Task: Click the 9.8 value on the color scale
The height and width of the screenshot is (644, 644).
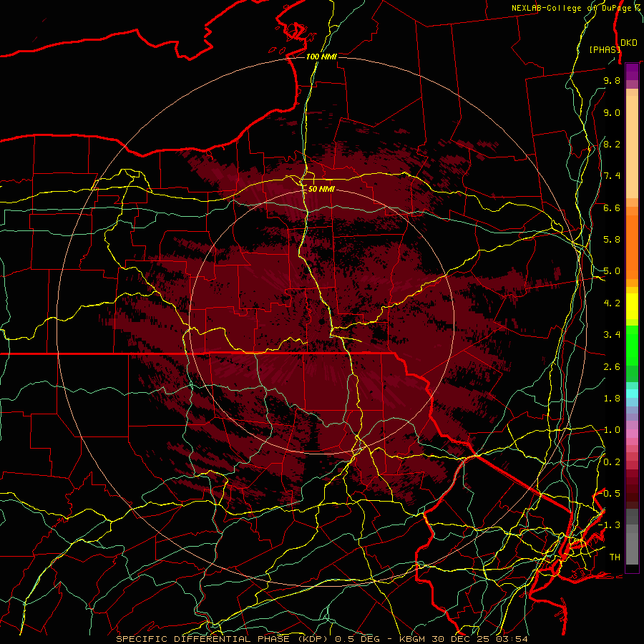Action: [x=612, y=80]
